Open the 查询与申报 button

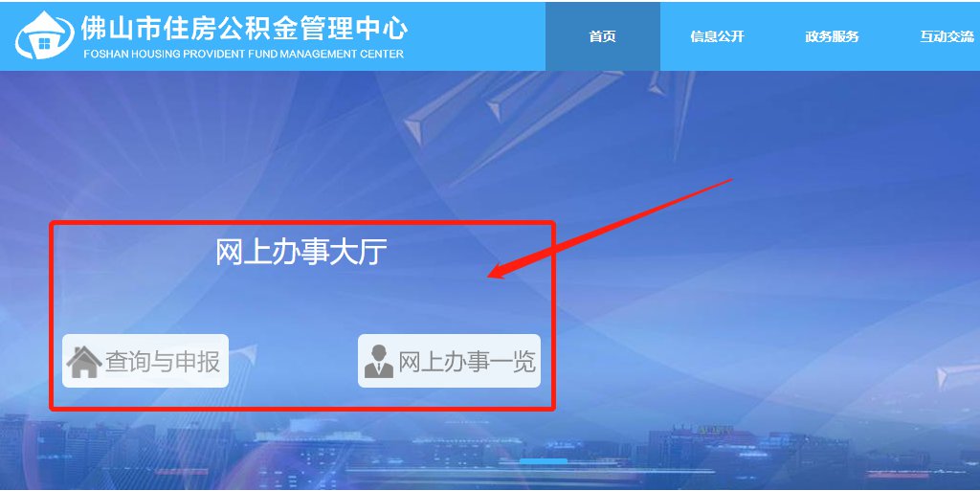(145, 361)
